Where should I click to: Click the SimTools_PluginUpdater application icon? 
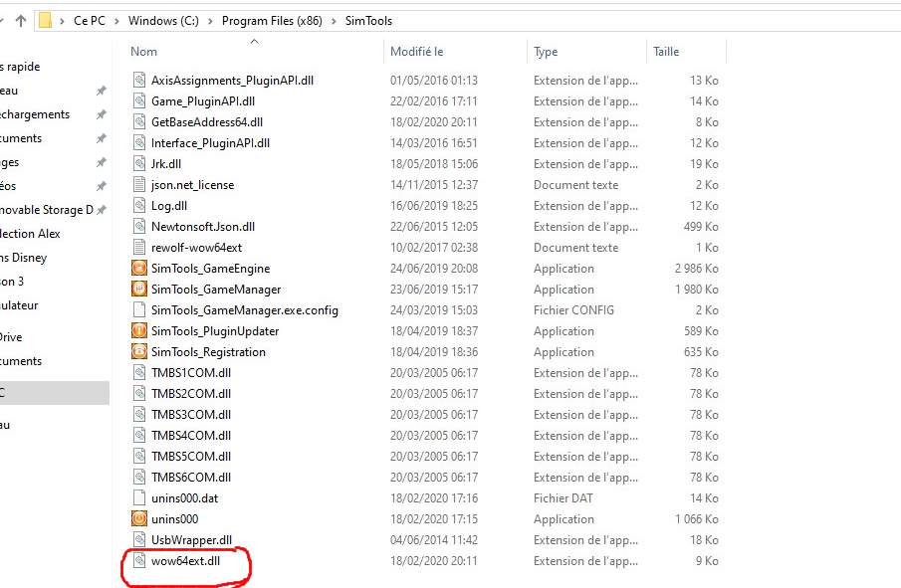pyautogui.click(x=139, y=330)
